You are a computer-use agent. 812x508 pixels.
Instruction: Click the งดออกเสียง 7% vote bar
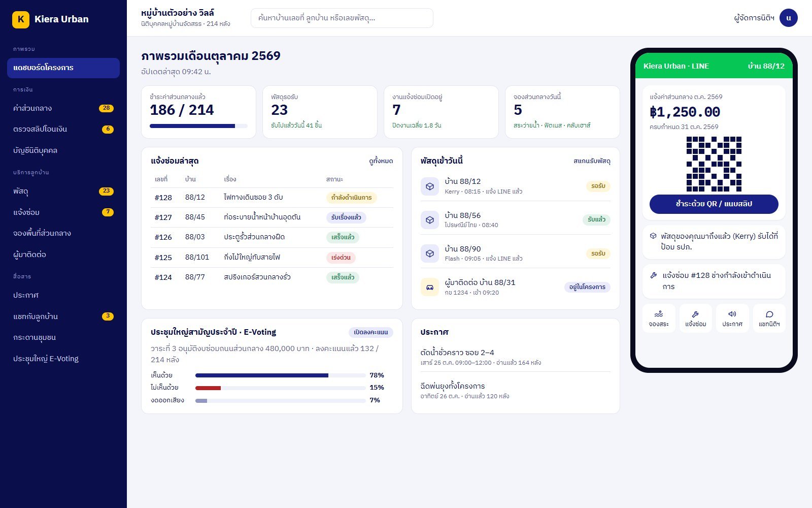click(x=281, y=400)
